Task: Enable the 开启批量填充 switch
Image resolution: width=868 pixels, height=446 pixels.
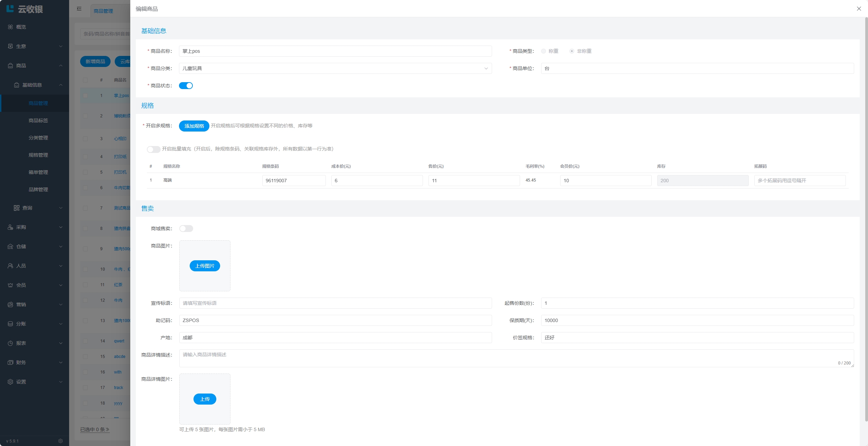Action: coord(153,149)
